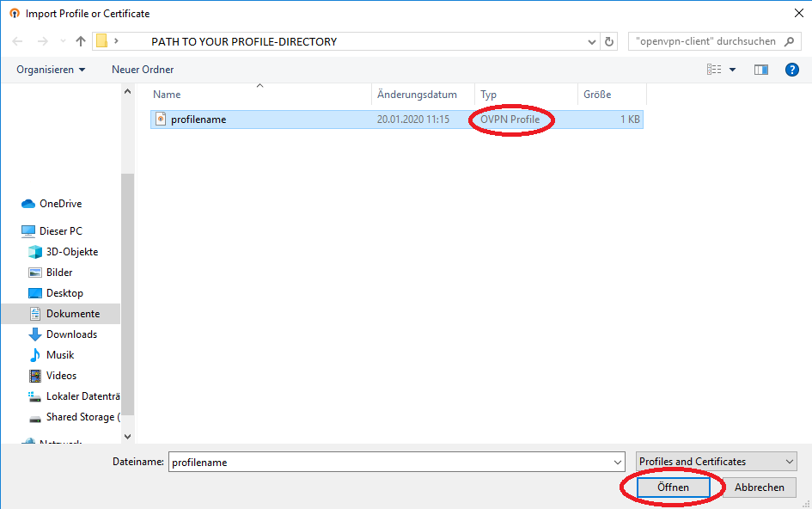Click the Abbrechen button

[759, 487]
